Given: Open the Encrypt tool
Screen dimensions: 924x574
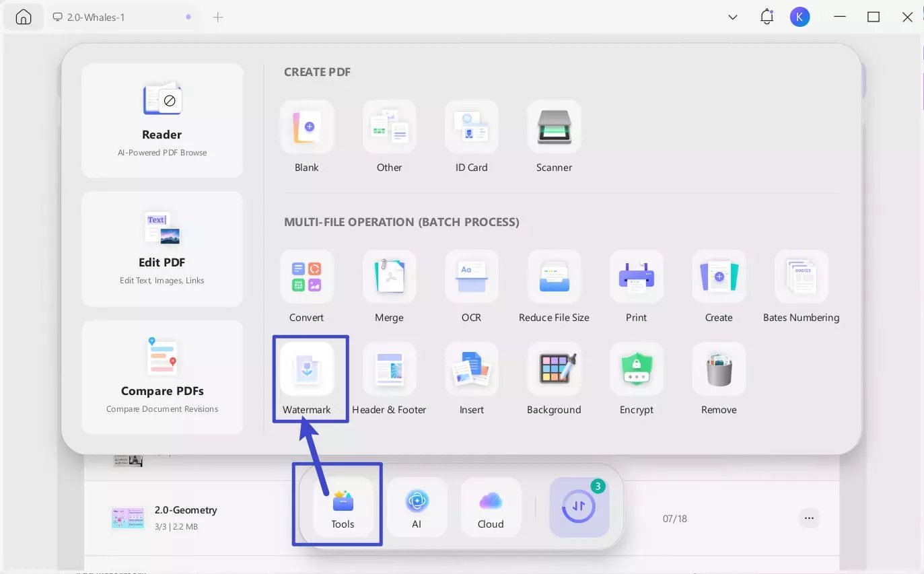Looking at the screenshot, I should click(637, 369).
